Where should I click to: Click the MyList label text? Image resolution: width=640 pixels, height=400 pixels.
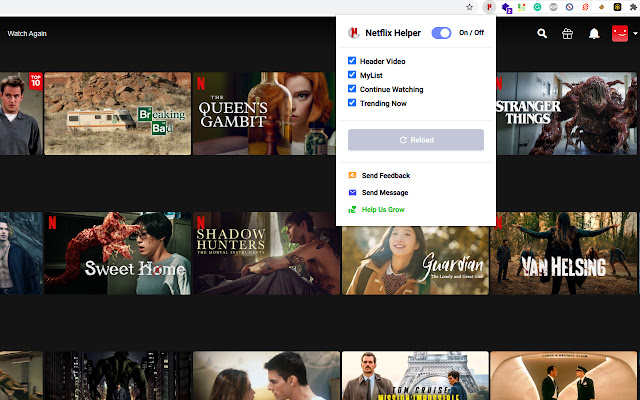[x=371, y=76]
